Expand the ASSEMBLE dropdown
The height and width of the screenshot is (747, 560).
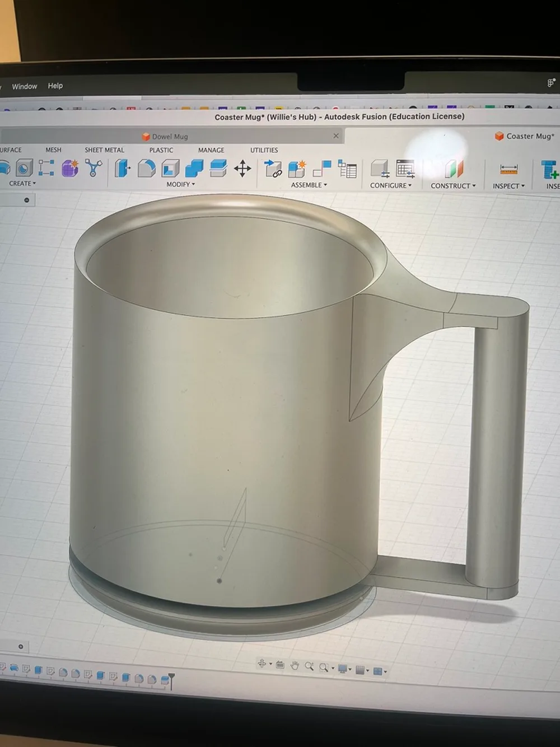coord(309,185)
